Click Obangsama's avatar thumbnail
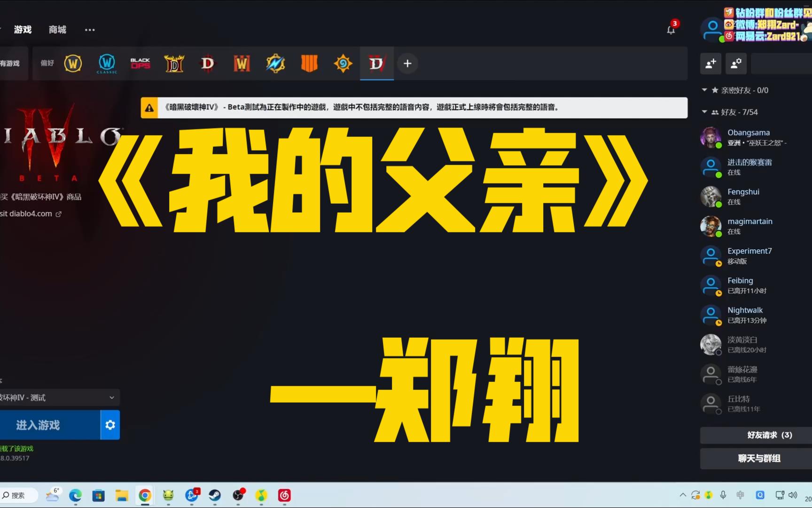Image resolution: width=812 pixels, height=508 pixels. coord(710,137)
